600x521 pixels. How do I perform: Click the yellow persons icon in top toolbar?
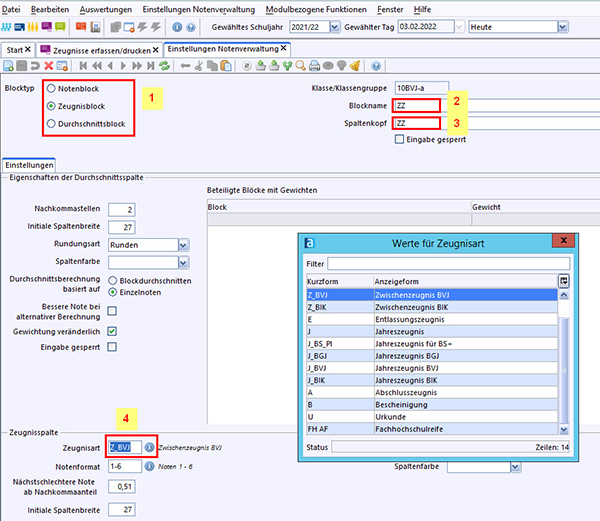[33, 27]
